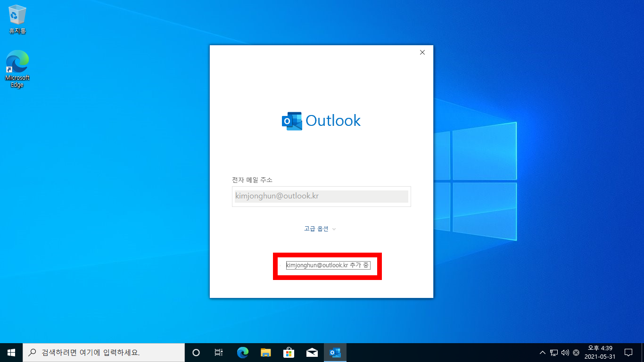644x362 pixels.
Task: Click the kimjonghun@outlook.kr 추가 중 status text
Action: (327, 265)
